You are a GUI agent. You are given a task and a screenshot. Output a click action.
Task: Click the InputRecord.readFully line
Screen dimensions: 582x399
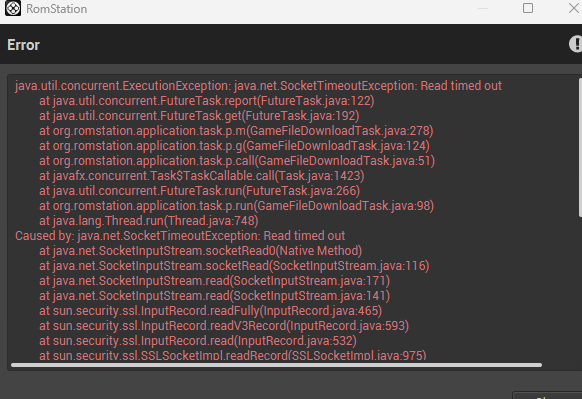pos(210,311)
